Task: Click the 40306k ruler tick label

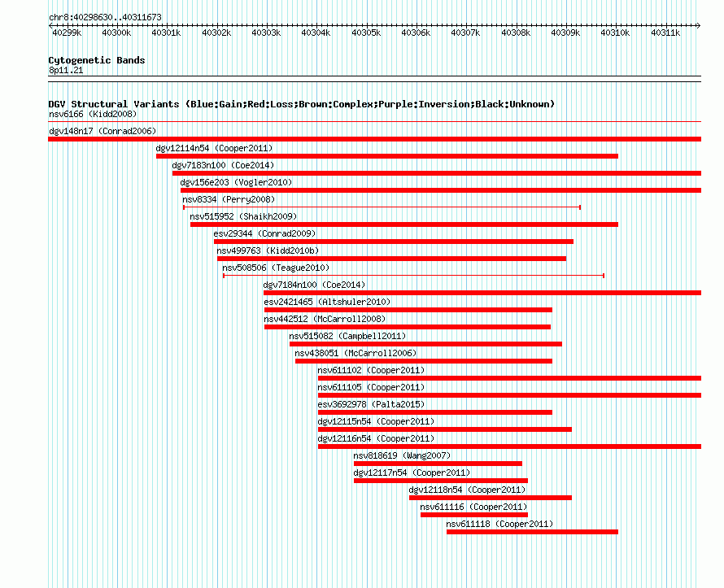Action: click(416, 33)
